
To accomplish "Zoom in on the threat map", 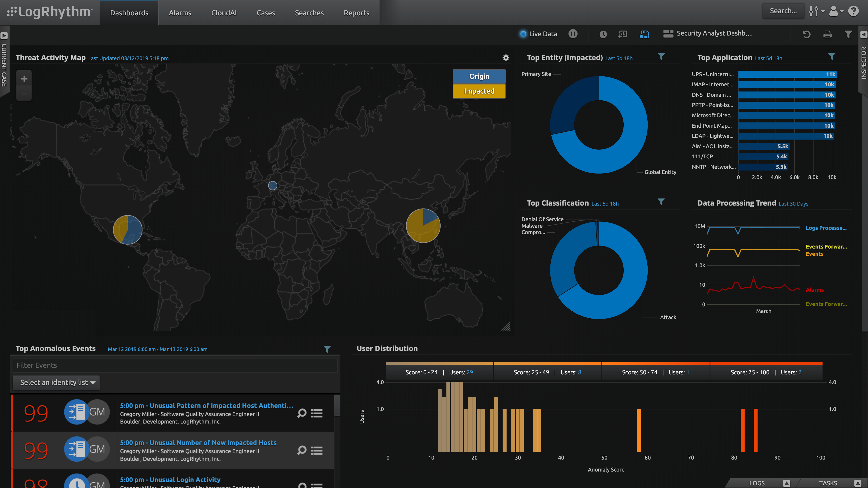I will (x=24, y=79).
